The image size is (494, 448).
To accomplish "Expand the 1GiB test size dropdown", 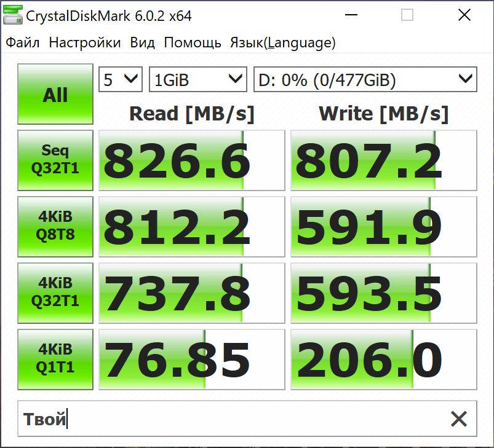I will 198,79.
